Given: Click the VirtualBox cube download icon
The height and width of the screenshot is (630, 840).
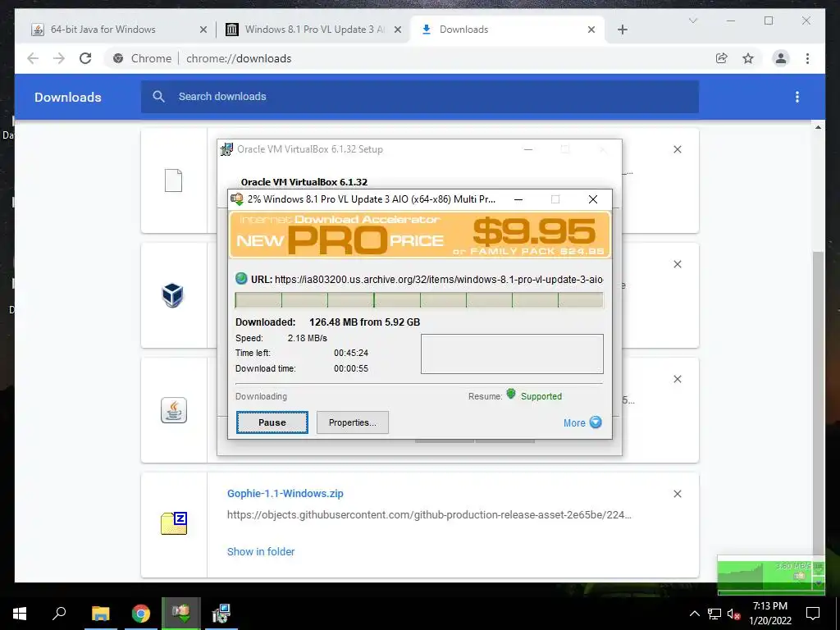Looking at the screenshot, I should [x=173, y=295].
